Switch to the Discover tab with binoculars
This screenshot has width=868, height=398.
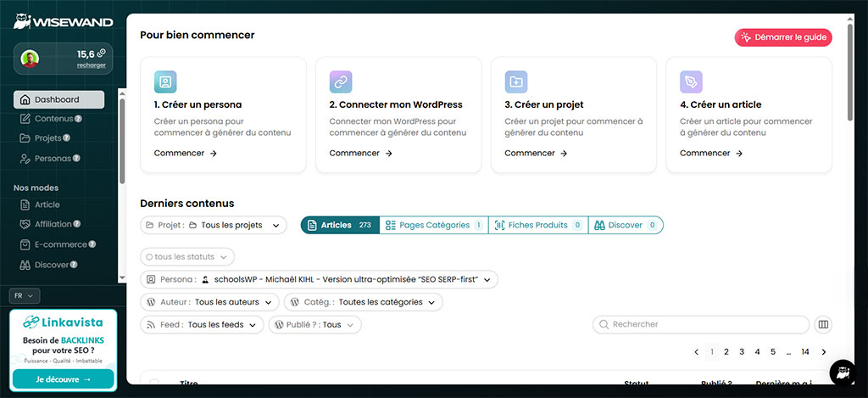pyautogui.click(x=626, y=225)
